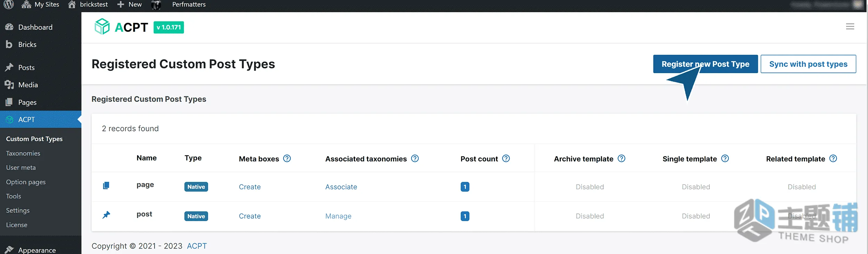Viewport: 868px width, 254px height.
Task: Create meta boxes for page
Action: [x=250, y=187]
